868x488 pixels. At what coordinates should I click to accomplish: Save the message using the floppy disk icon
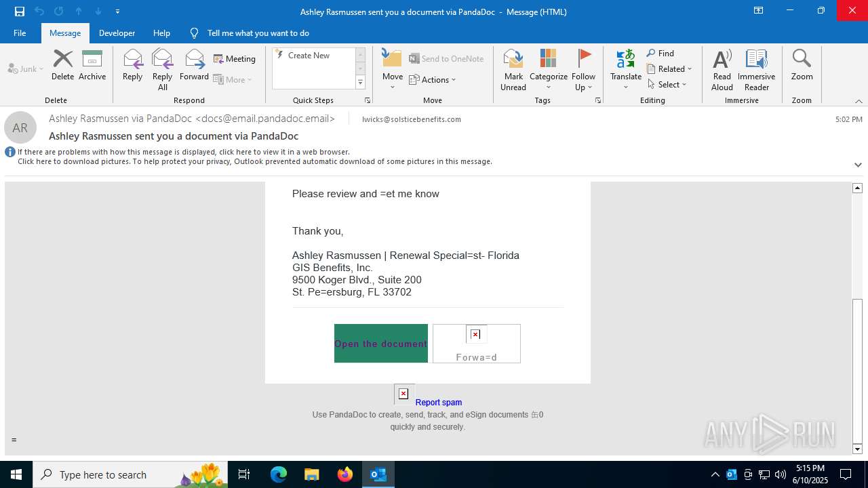pyautogui.click(x=20, y=12)
